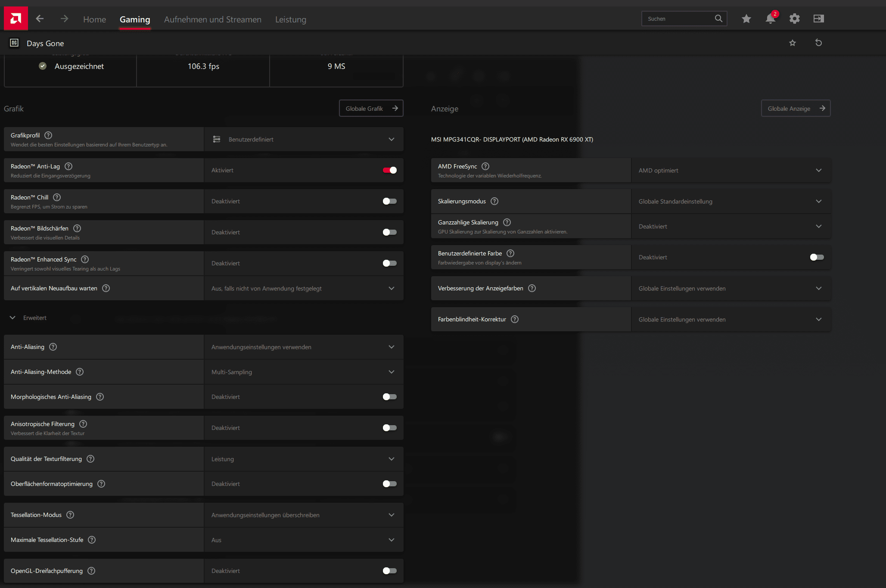Screen dimensions: 886x588
Task: Reset Days Gone profile with reset arrow
Action: pos(818,43)
